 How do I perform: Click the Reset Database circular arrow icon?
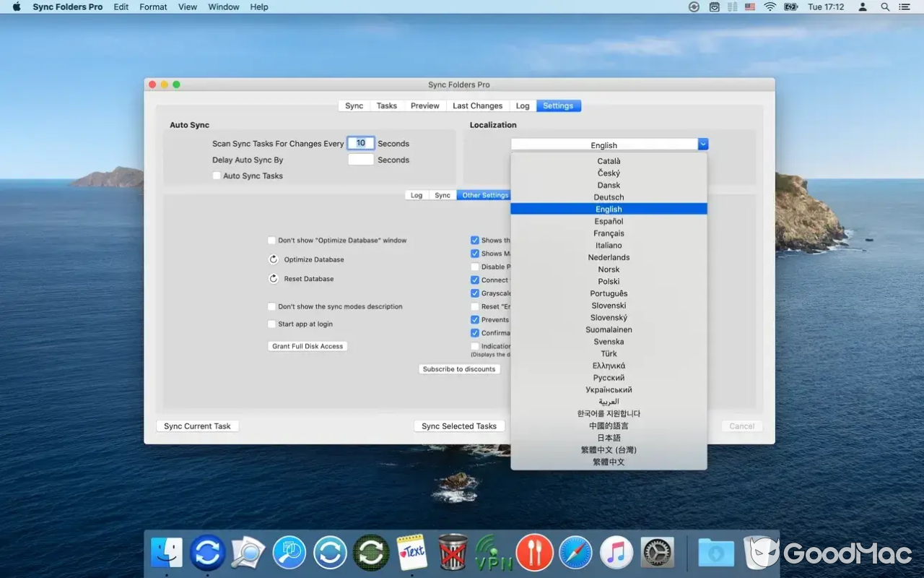coord(274,279)
